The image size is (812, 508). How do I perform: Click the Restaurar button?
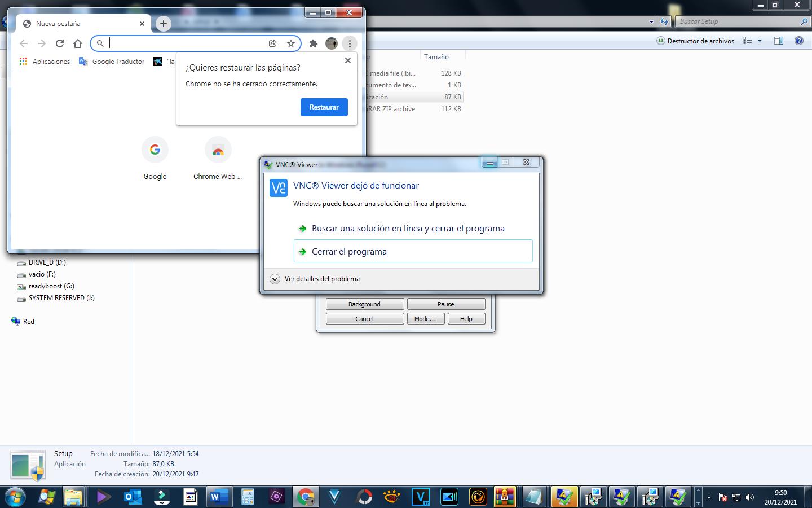click(x=324, y=107)
